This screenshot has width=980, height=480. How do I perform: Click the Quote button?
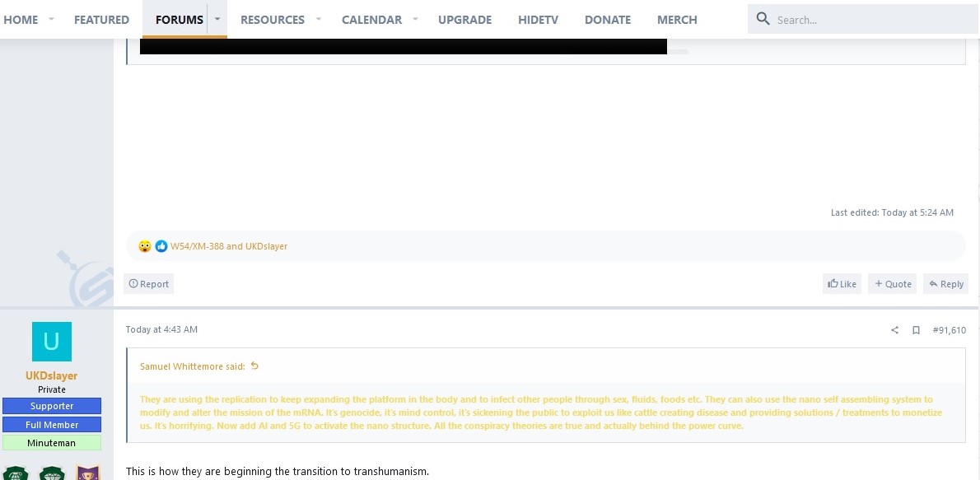(893, 284)
